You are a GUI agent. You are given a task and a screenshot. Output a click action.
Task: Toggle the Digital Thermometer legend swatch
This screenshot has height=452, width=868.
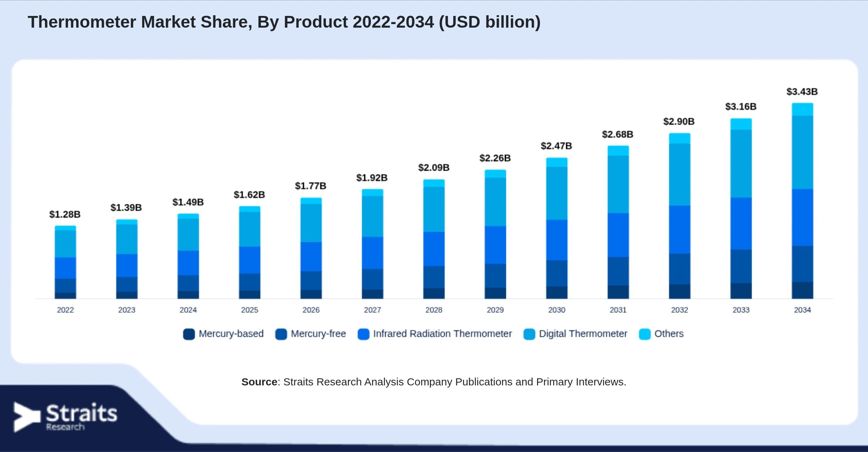point(529,334)
